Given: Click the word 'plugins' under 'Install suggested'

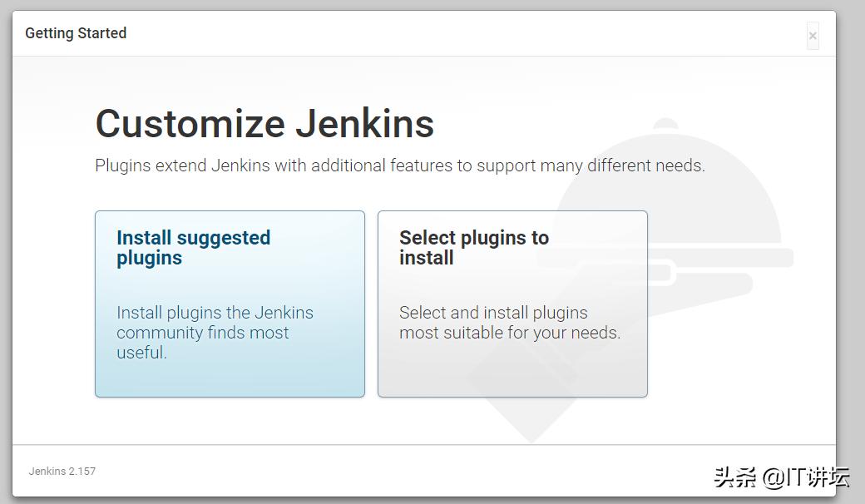Looking at the screenshot, I should click(149, 258).
